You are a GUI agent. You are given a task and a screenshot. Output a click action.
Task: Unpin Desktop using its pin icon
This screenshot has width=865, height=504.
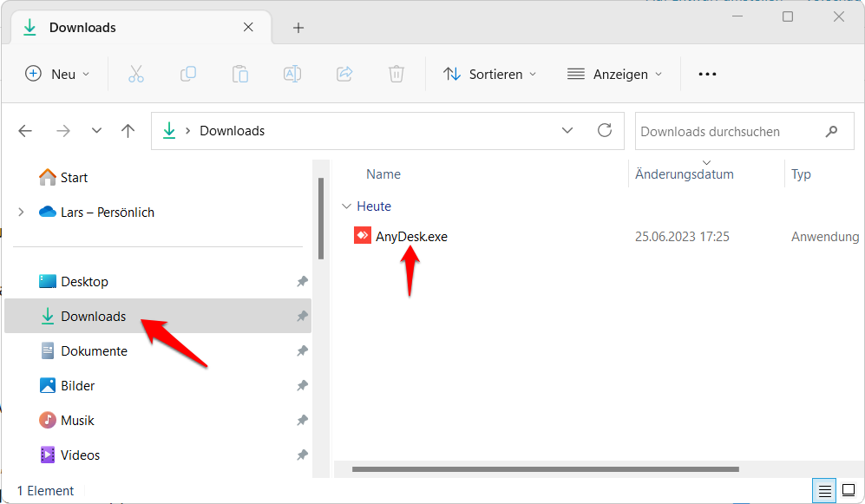pos(302,282)
